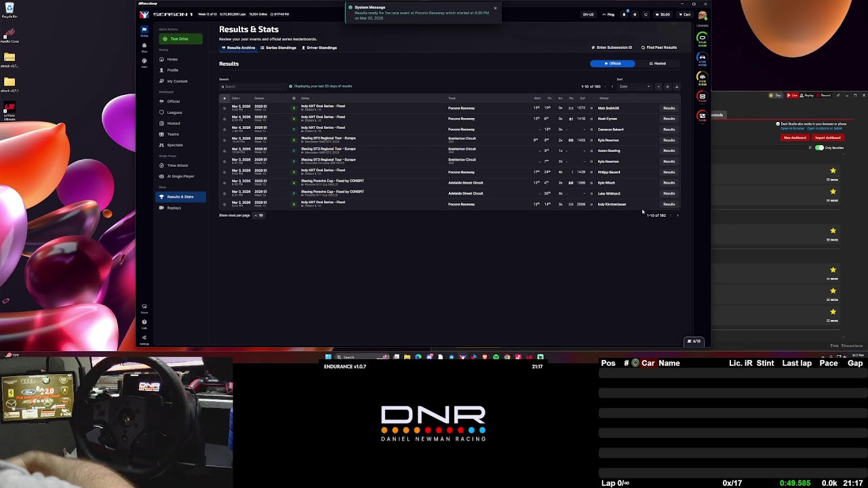Screen dimensions: 868x488
Task: Open the Cart in header
Action: tap(684, 14)
